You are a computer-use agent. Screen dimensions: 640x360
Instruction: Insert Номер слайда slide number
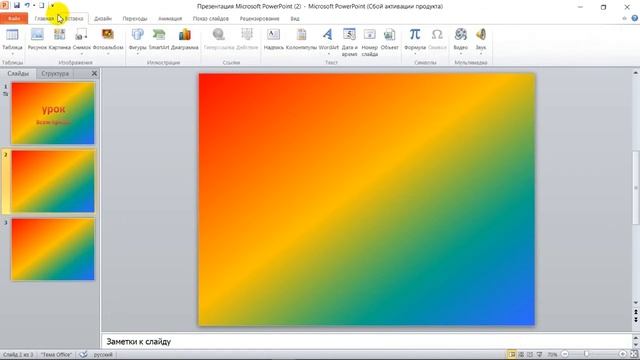(369, 42)
